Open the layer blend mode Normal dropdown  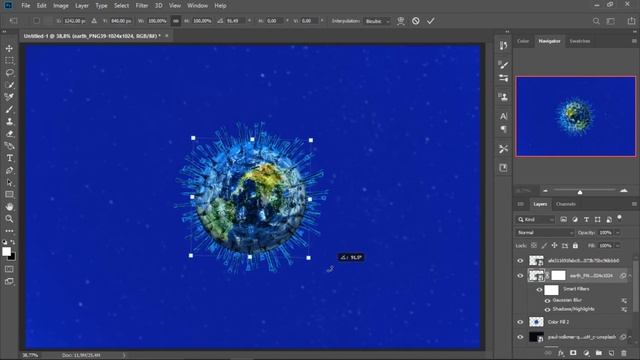tap(544, 233)
